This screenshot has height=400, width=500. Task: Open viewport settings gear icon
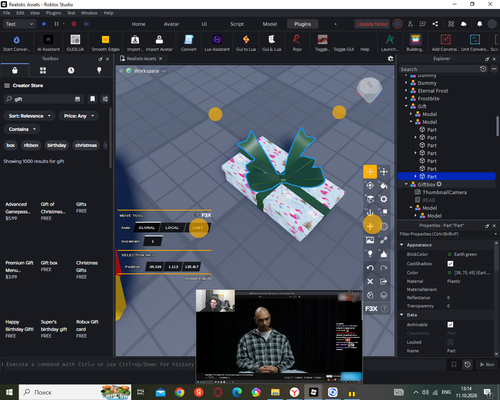(x=391, y=59)
